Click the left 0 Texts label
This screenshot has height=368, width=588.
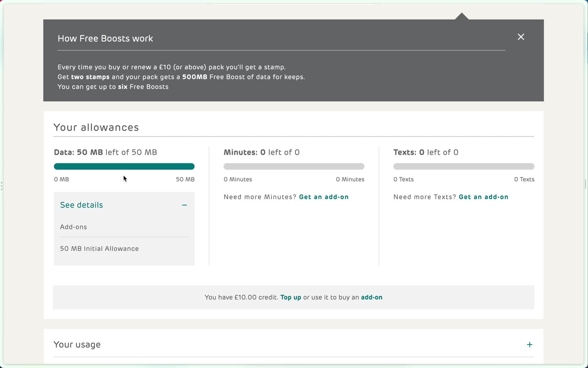pyautogui.click(x=403, y=179)
